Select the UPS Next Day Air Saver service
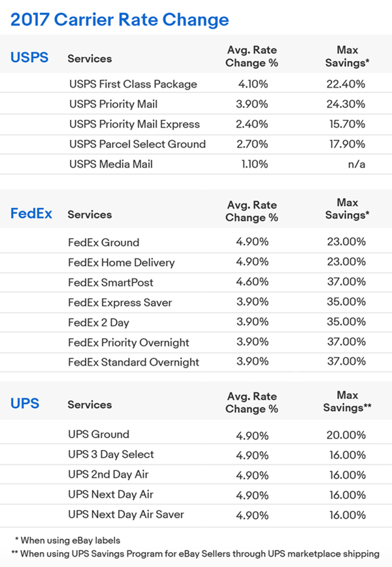Image resolution: width=392 pixels, height=567 pixels. pyautogui.click(x=127, y=514)
